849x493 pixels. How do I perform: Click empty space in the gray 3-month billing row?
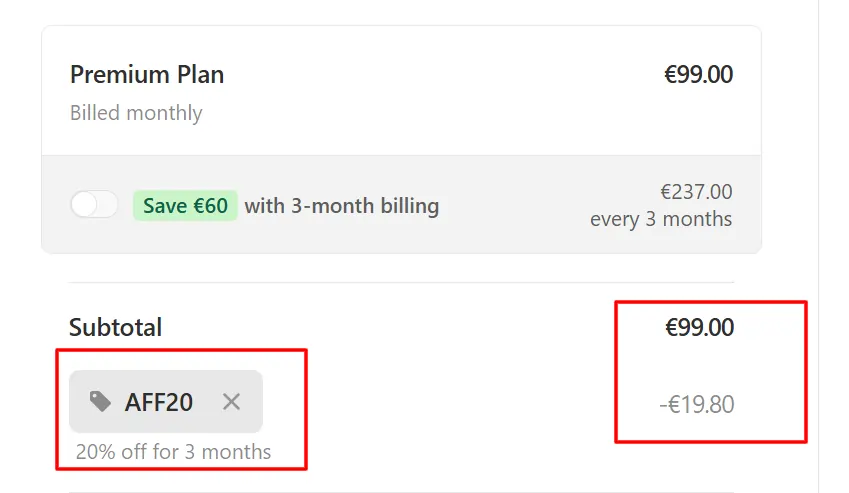click(514, 206)
